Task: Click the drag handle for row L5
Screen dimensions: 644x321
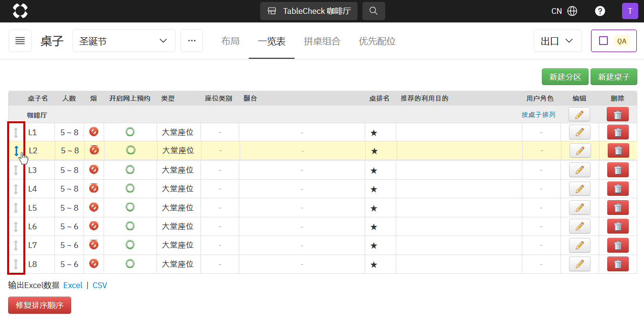Action: pos(16,208)
